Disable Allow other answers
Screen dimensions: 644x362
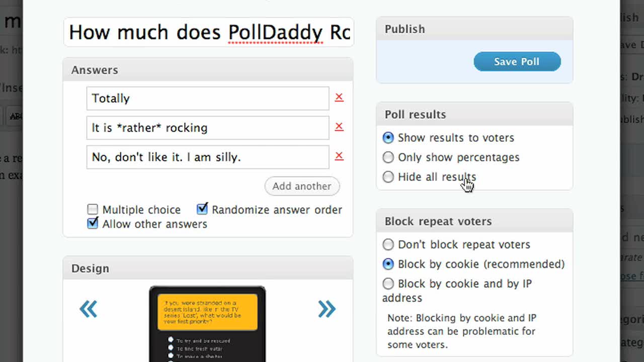coord(93,223)
